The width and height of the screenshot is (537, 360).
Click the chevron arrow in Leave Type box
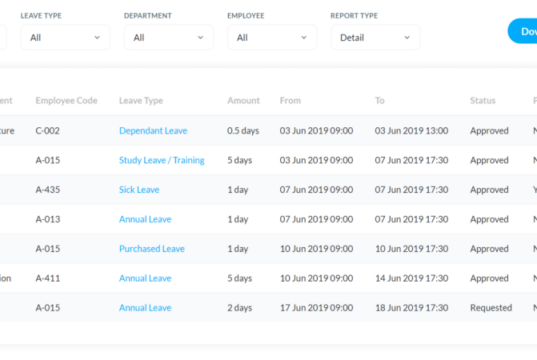(97, 37)
